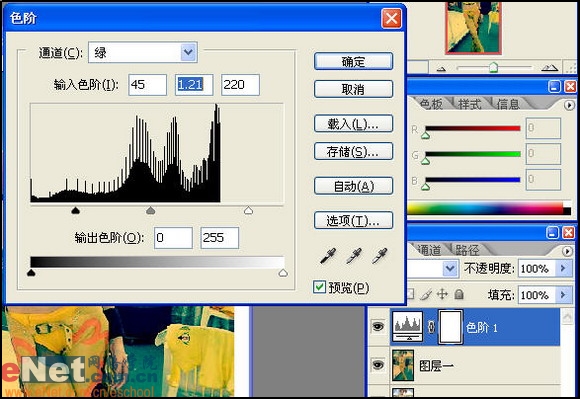Click the lock transparent pixels icon
The width and height of the screenshot is (580, 399).
(x=410, y=294)
